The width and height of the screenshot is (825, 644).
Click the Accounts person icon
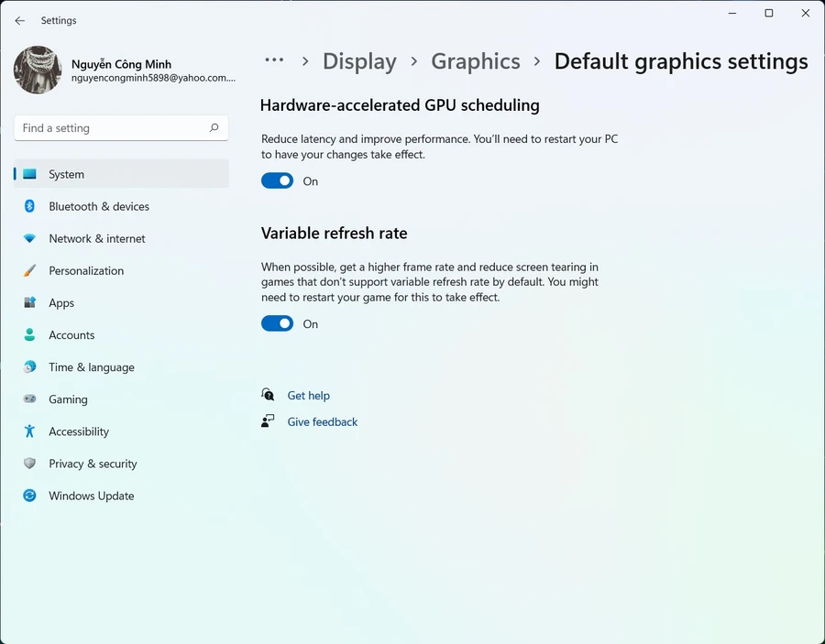click(x=29, y=334)
